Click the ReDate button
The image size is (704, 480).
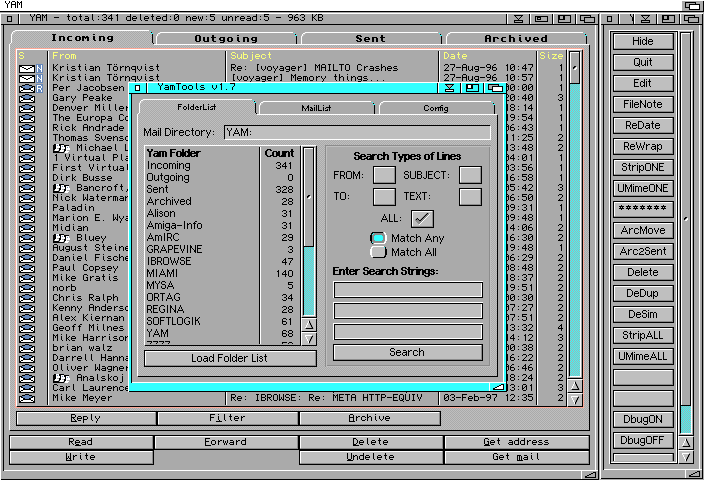pyautogui.click(x=642, y=125)
